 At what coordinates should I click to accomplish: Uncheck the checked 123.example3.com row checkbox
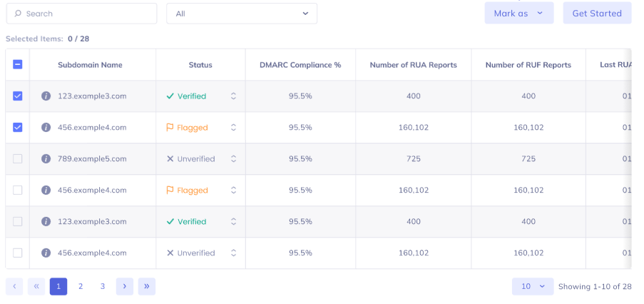pyautogui.click(x=18, y=96)
